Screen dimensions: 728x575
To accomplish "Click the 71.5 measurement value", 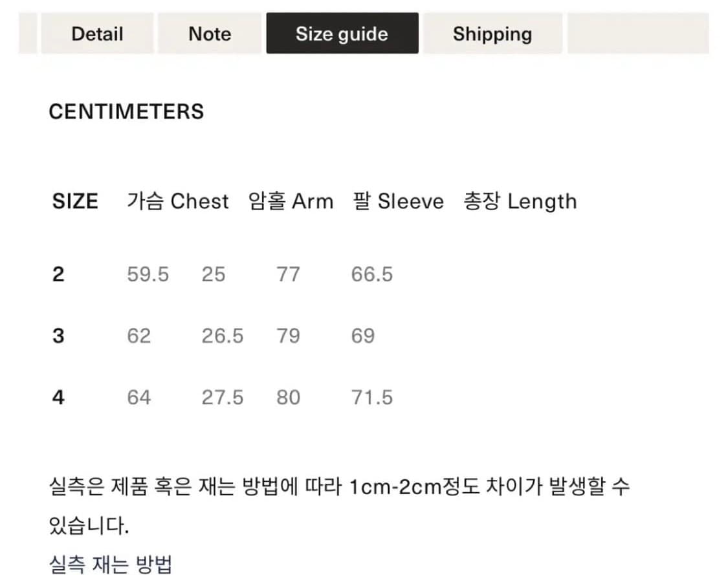I will pyautogui.click(x=371, y=397).
